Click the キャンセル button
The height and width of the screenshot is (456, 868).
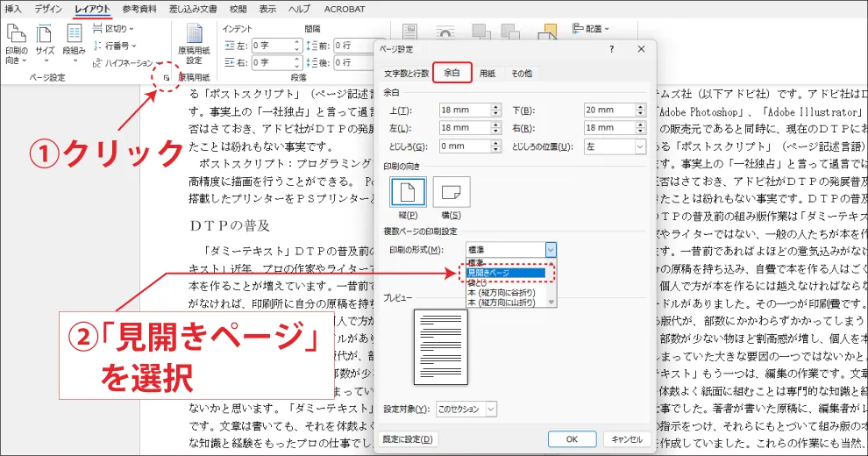point(627,439)
